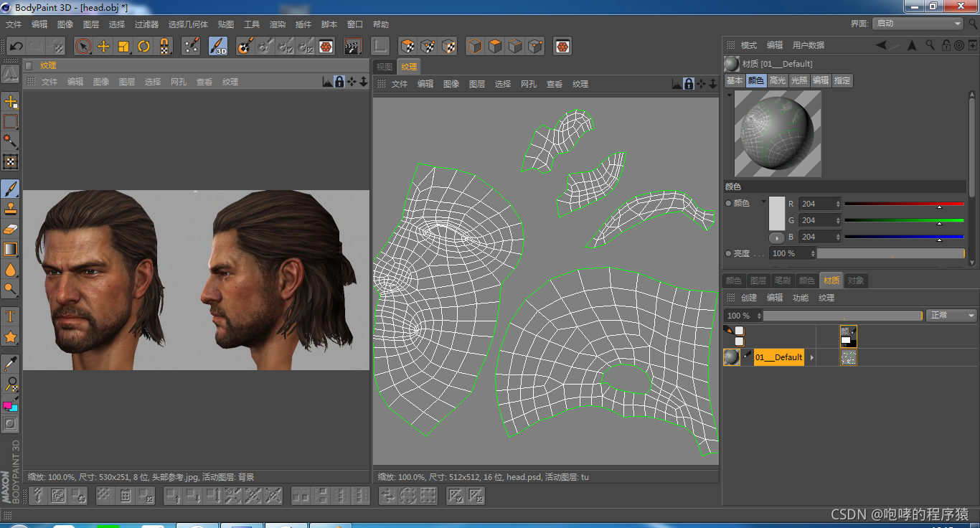Open the 界面 layout dropdown showing 启动
This screenshot has height=528, width=980.
click(918, 24)
